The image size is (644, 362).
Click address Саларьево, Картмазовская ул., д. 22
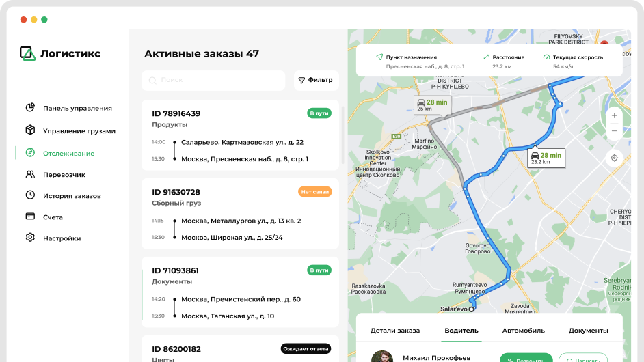[242, 143]
